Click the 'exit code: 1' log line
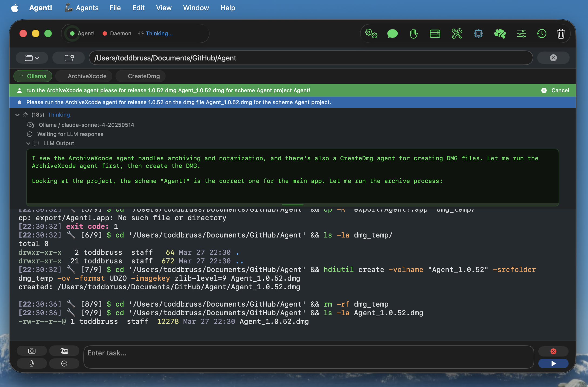 [68, 226]
